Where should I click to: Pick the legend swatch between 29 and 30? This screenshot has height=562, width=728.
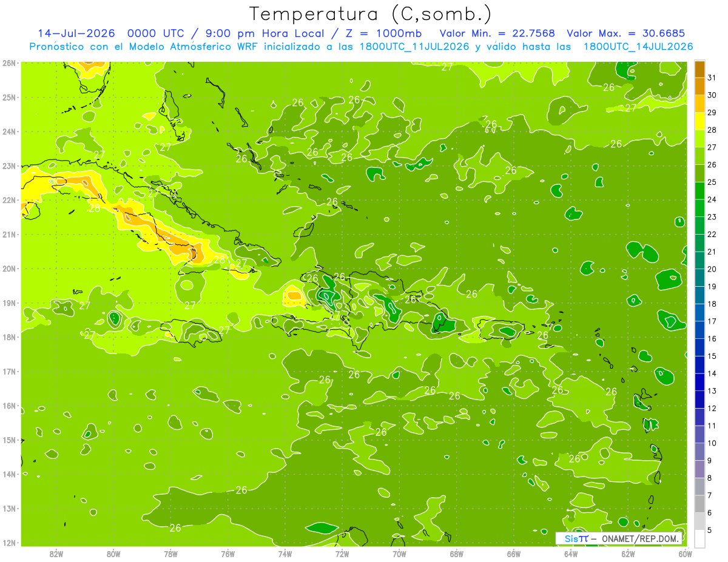pyautogui.click(x=699, y=104)
